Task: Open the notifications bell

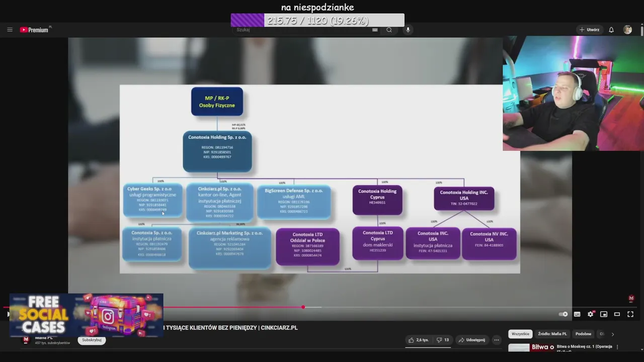Action: point(611,30)
